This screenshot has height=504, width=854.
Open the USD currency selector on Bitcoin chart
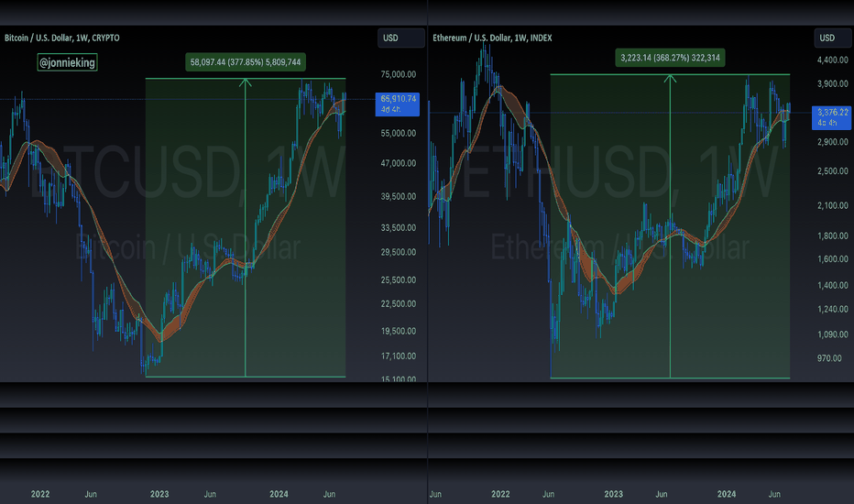(400, 38)
